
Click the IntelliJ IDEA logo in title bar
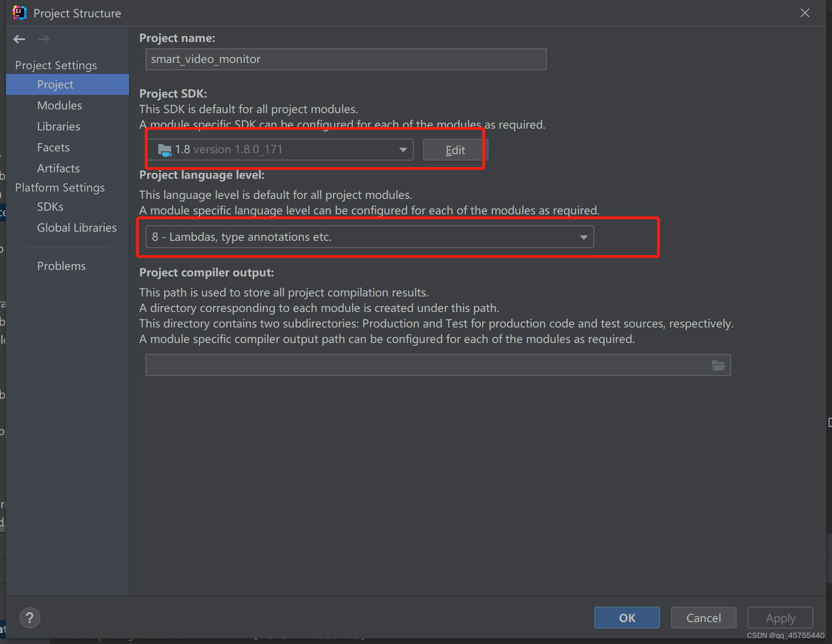coord(19,13)
